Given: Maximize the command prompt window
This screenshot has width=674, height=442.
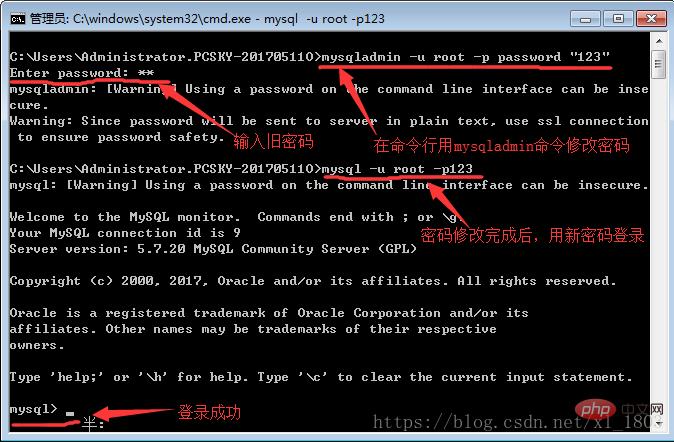Looking at the screenshot, I should [618, 19].
